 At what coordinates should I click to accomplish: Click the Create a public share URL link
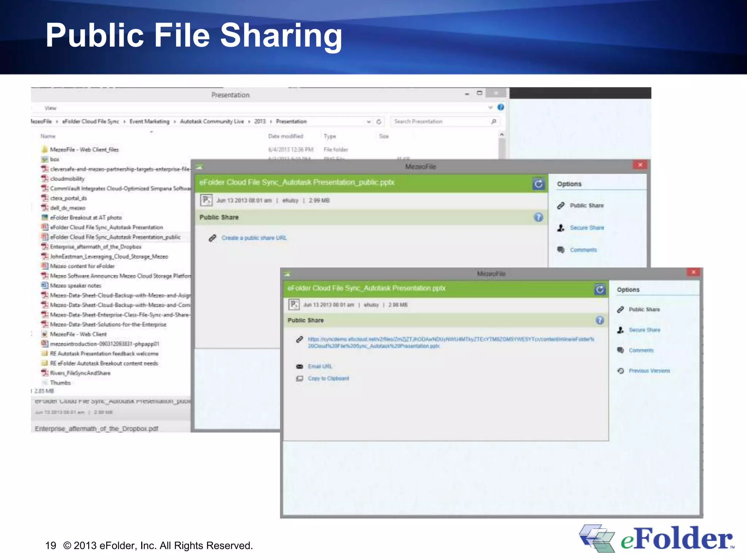click(254, 238)
